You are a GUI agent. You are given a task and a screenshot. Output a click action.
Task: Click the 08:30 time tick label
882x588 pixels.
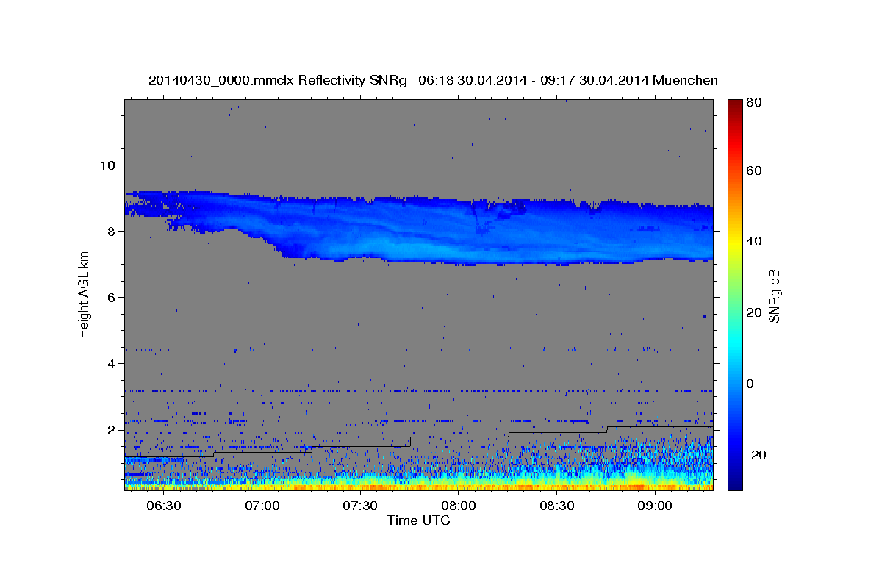[556, 506]
